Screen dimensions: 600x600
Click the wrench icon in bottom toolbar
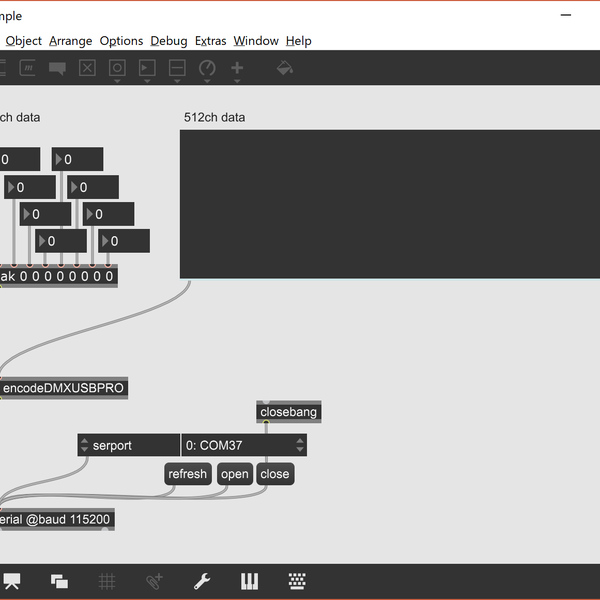tap(201, 581)
